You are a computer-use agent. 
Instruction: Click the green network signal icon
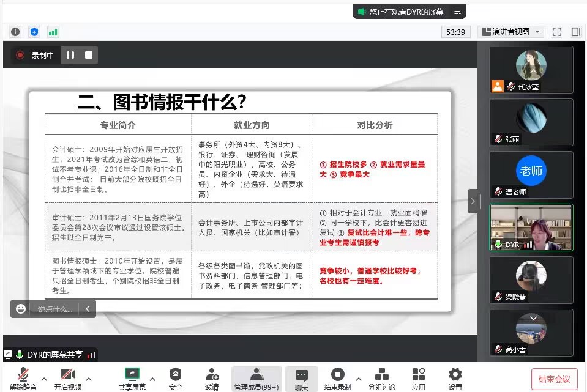tap(53, 32)
